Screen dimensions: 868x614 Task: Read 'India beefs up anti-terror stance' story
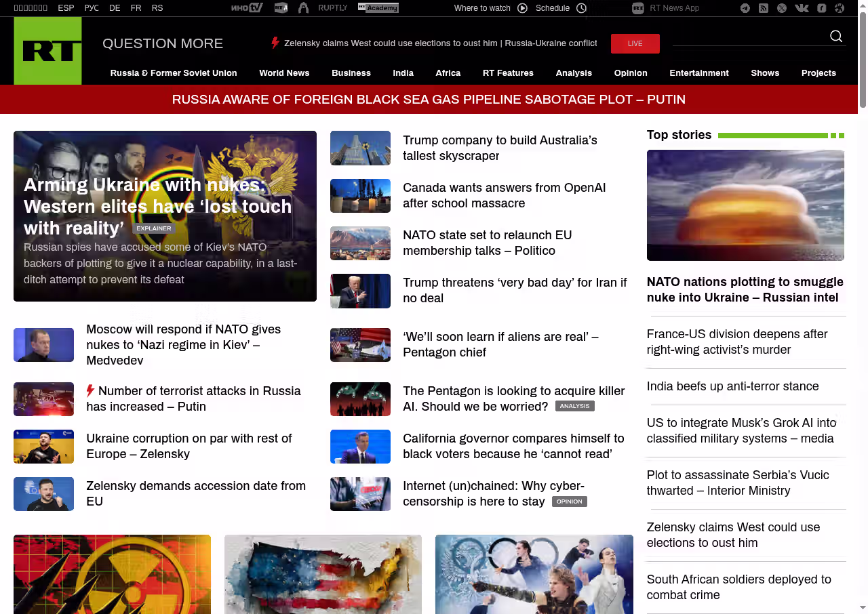pos(732,386)
